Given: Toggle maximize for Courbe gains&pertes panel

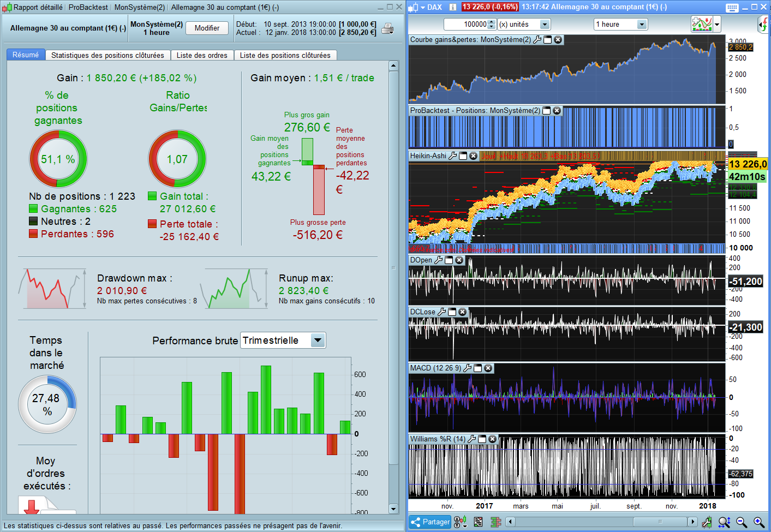Looking at the screenshot, I should [x=548, y=40].
